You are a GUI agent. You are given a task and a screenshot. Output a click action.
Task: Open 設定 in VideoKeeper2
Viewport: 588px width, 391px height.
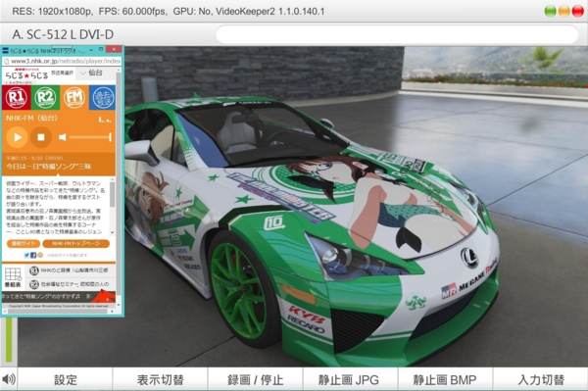click(66, 380)
